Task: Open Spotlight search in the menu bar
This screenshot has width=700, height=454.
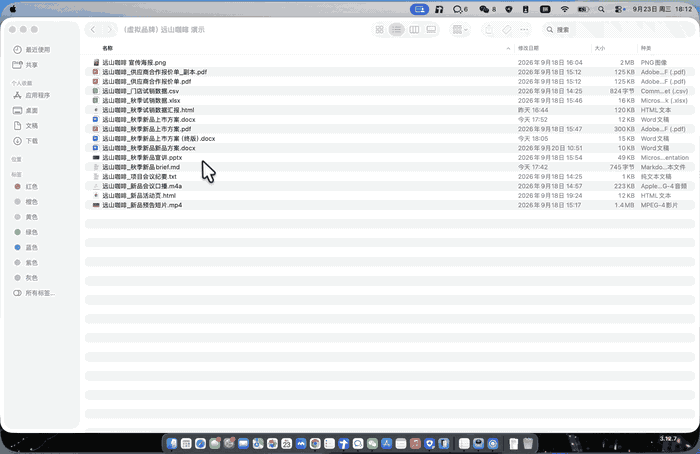Action: click(601, 9)
